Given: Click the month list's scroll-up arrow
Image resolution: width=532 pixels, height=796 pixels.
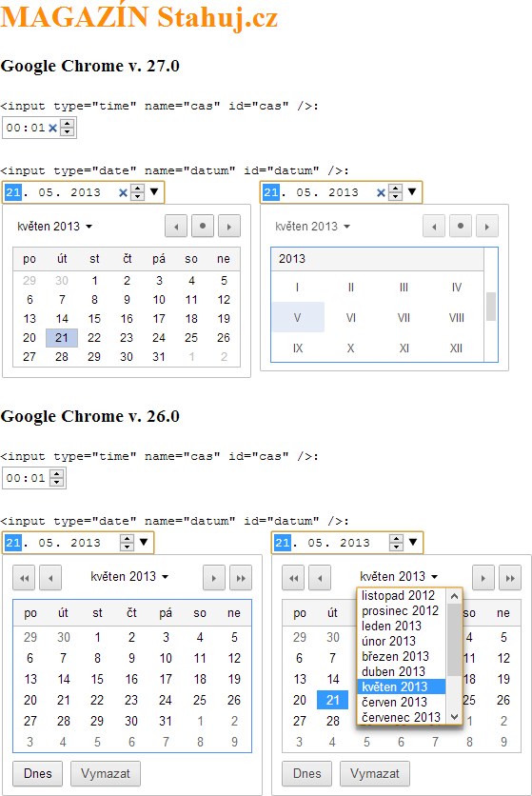Looking at the screenshot, I should coord(454,595).
